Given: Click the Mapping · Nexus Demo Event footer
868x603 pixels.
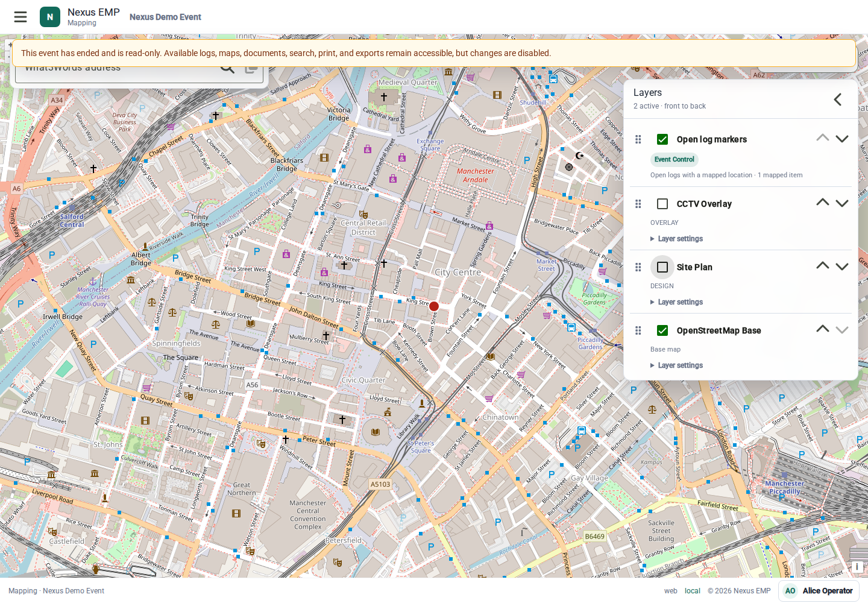Looking at the screenshot, I should click(56, 591).
